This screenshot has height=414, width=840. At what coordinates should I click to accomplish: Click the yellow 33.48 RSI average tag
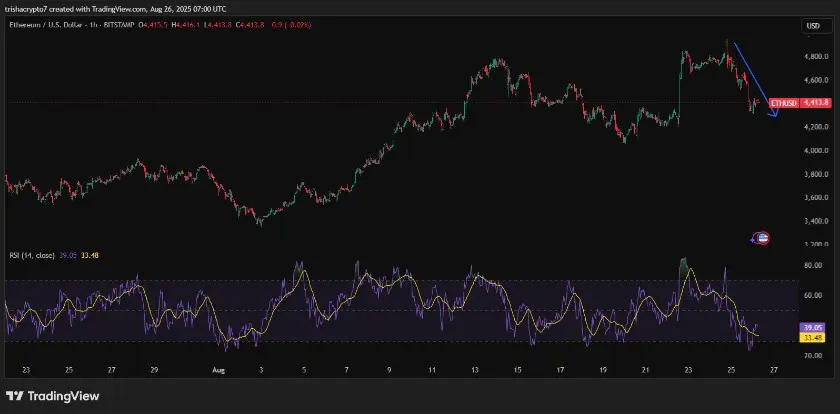click(x=814, y=337)
